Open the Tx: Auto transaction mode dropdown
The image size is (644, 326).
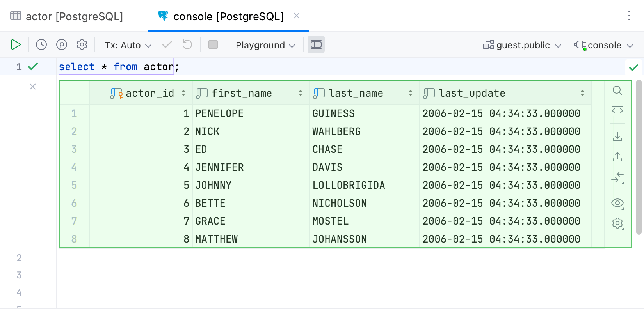pyautogui.click(x=128, y=45)
